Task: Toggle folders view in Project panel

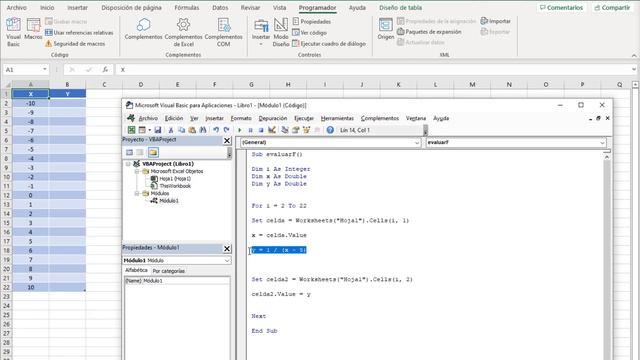Action: 153,152
